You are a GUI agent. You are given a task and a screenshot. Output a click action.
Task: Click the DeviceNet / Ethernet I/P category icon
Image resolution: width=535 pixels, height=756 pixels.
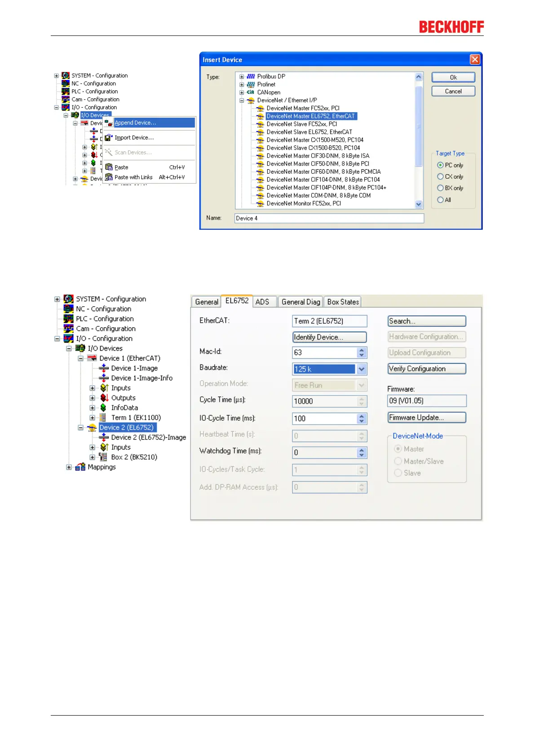[x=251, y=101]
